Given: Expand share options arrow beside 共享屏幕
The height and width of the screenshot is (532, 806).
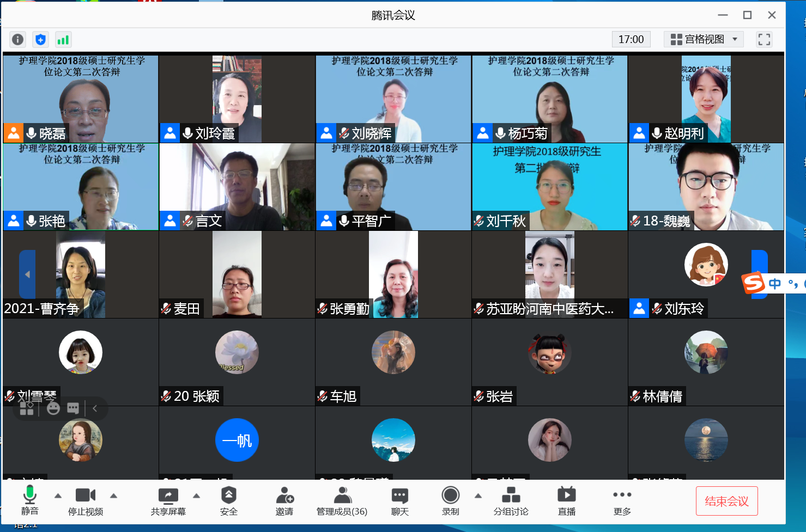Looking at the screenshot, I should tap(197, 496).
